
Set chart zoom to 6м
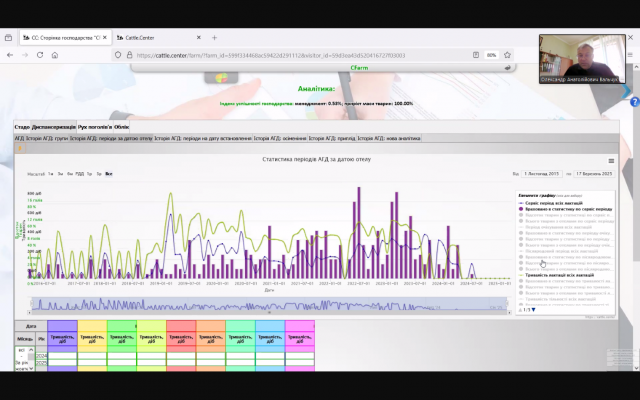click(70, 174)
